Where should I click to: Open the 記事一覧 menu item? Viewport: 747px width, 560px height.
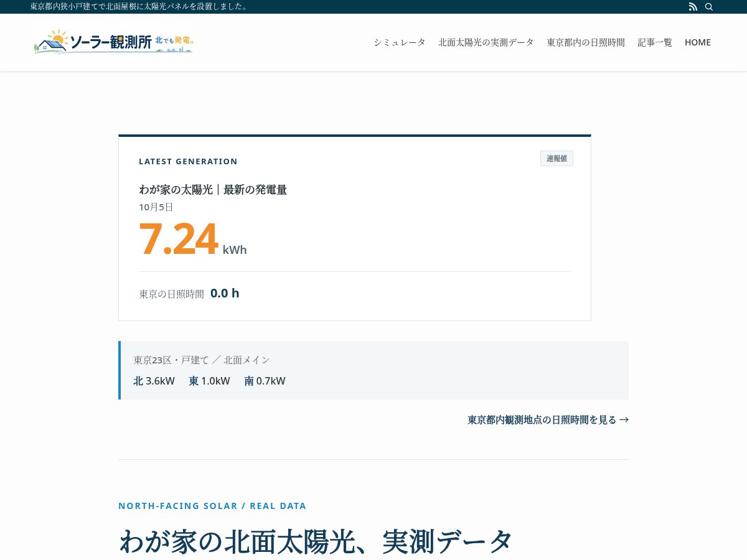[655, 42]
